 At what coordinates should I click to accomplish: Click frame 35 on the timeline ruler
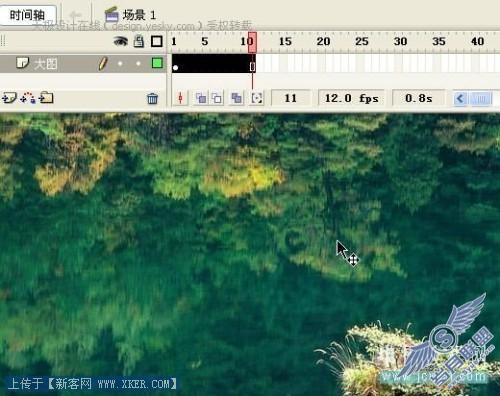pyautogui.click(x=439, y=42)
